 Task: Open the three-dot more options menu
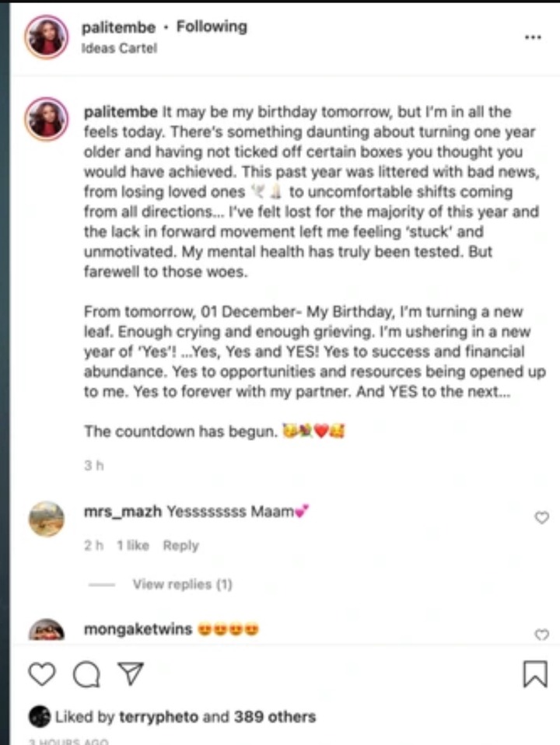tap(533, 37)
